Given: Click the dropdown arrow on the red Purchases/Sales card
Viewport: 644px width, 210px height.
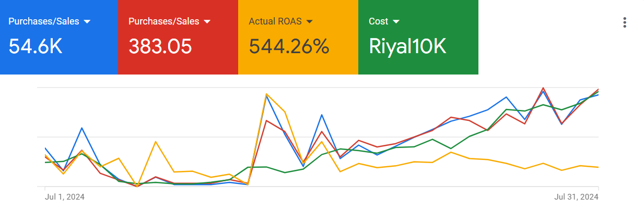Looking at the screenshot, I should pyautogui.click(x=207, y=21).
